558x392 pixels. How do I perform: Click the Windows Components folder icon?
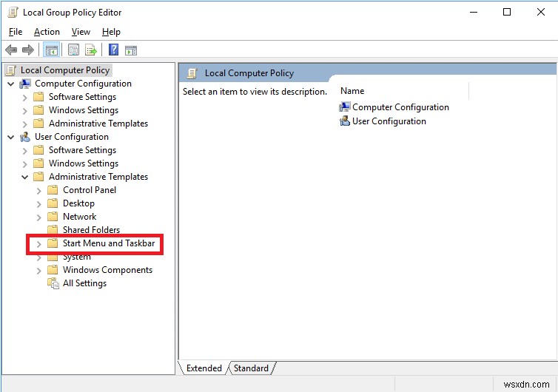coord(53,270)
